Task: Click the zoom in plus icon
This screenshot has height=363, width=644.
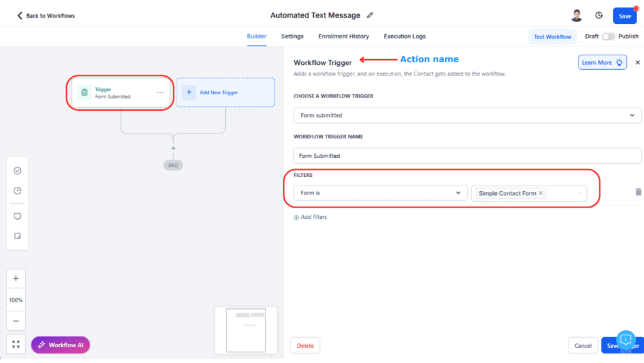Action: click(16, 279)
